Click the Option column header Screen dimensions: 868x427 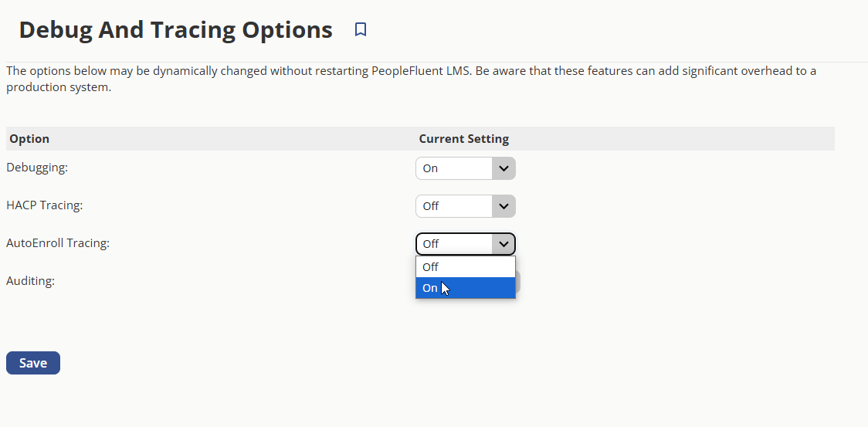tap(29, 138)
